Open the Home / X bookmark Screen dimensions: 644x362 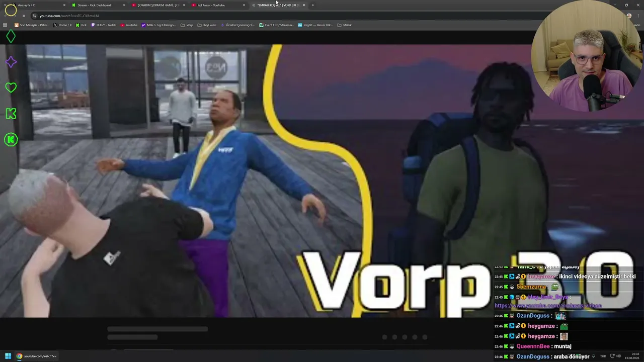click(62, 25)
